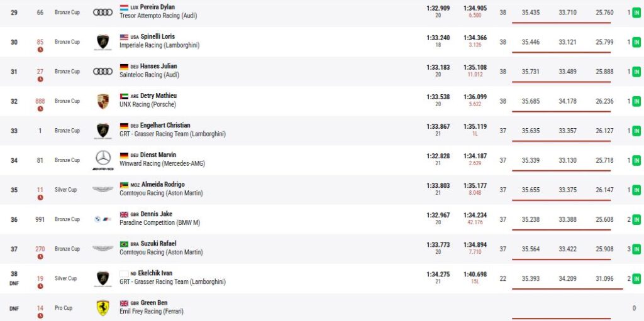The image size is (644, 321).
Task: Click the Luxembourg flag beside Pereira Dylan
Action: [x=124, y=8]
